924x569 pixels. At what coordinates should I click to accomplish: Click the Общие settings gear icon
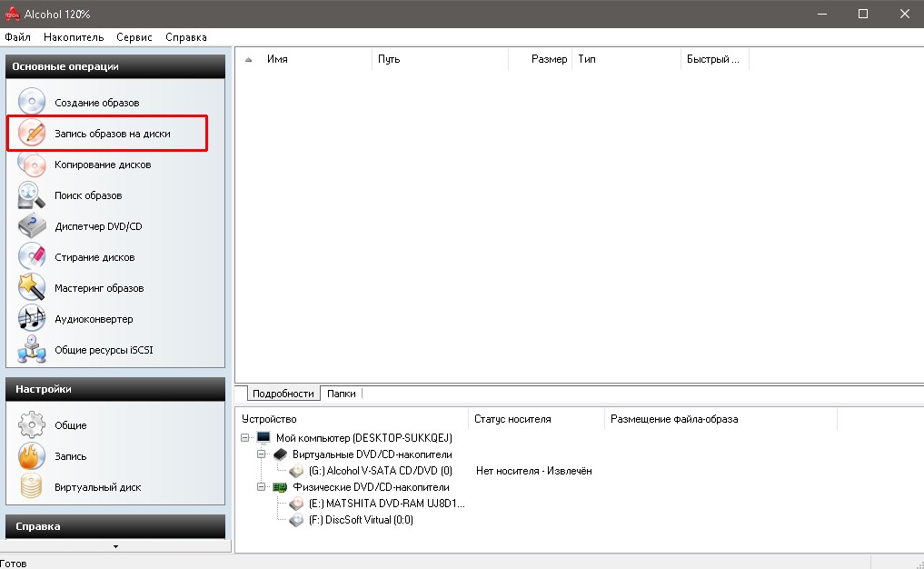[x=31, y=424]
